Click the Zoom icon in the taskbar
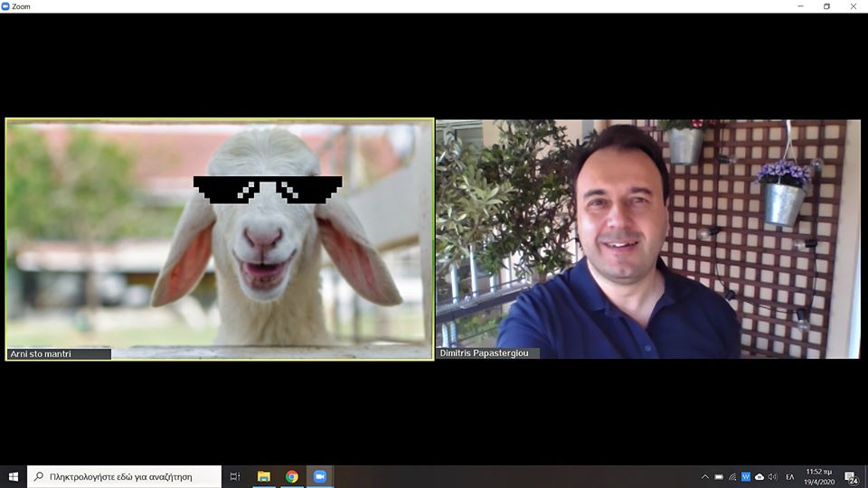Screen dimensions: 868x488 tap(319, 476)
